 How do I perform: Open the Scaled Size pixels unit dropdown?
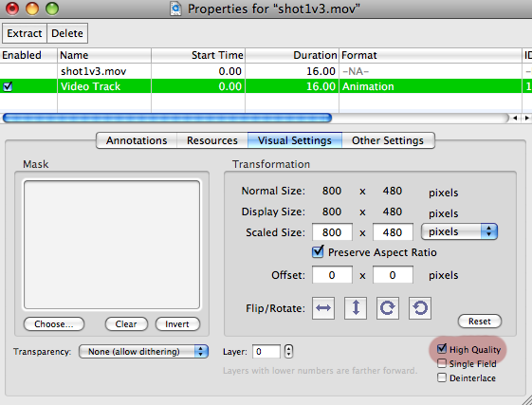(x=459, y=231)
